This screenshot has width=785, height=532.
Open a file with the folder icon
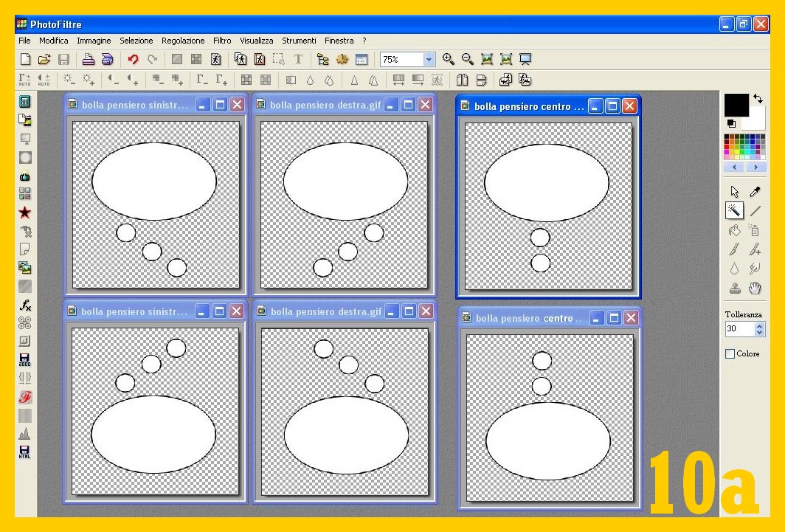click(x=44, y=60)
